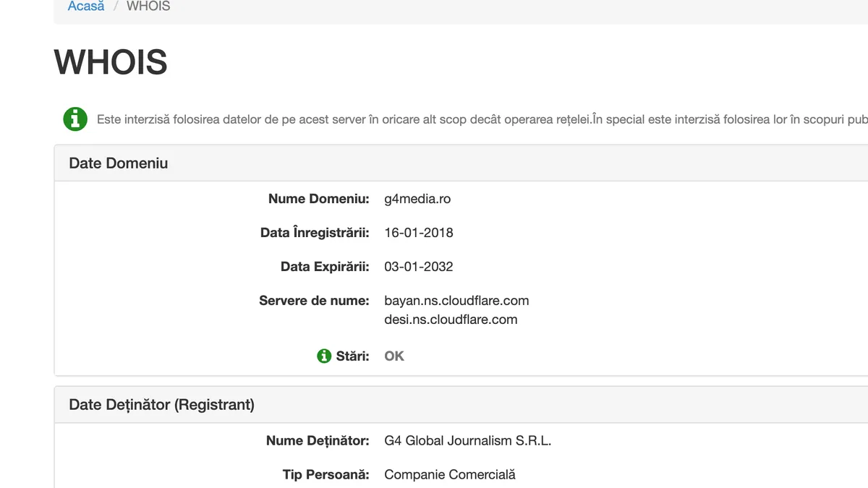
Task: Click the Date Deținător (Registrant) panel header
Action: pyautogui.click(x=161, y=405)
